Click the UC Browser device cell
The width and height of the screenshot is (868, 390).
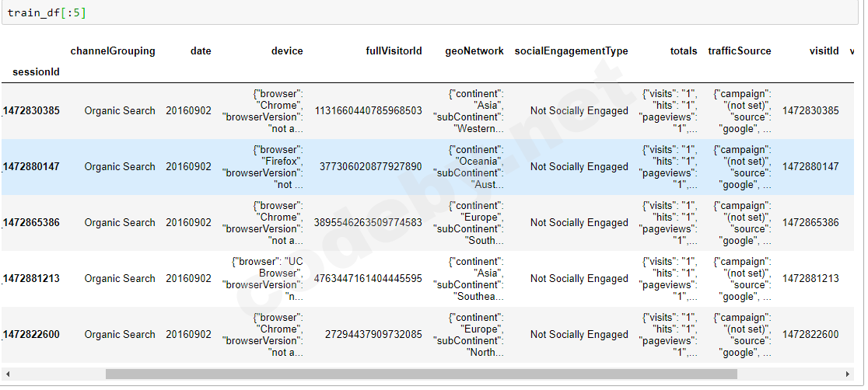click(268, 279)
